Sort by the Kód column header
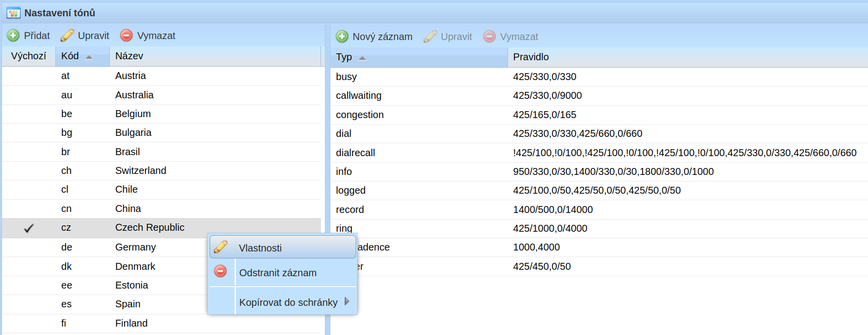This screenshot has height=335, width=868. click(x=83, y=56)
